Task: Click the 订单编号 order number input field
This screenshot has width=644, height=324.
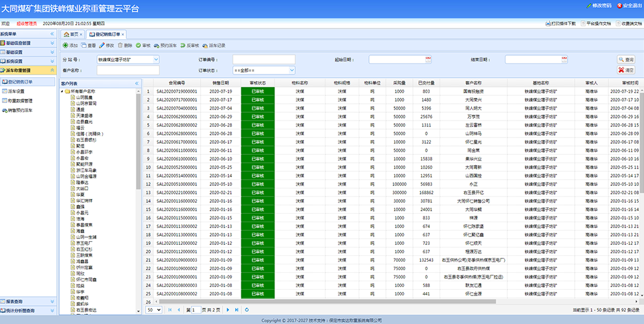Action: [263, 59]
